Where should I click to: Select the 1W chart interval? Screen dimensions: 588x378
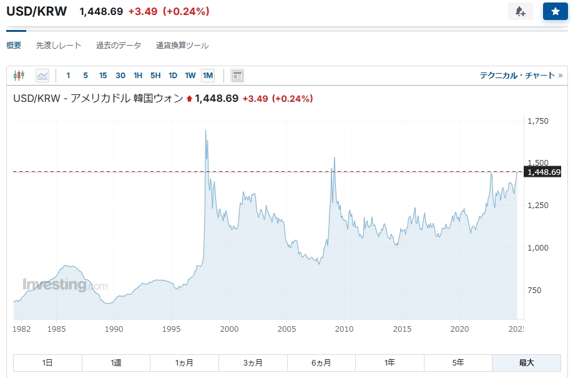(x=190, y=76)
